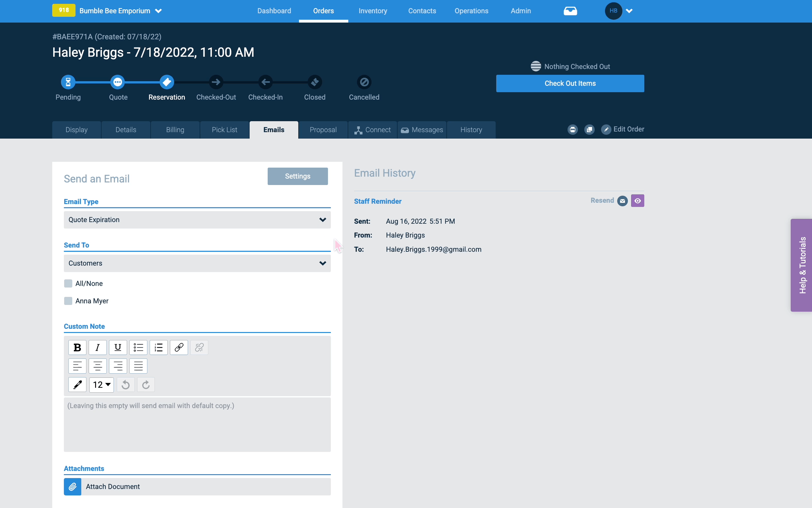Toggle bold in Custom Note editor
This screenshot has height=508, width=812.
click(77, 347)
